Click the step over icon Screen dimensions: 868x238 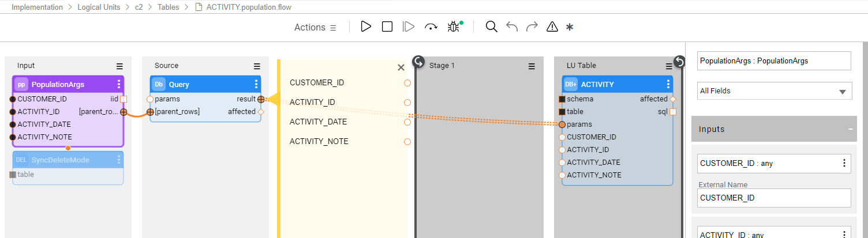click(431, 27)
